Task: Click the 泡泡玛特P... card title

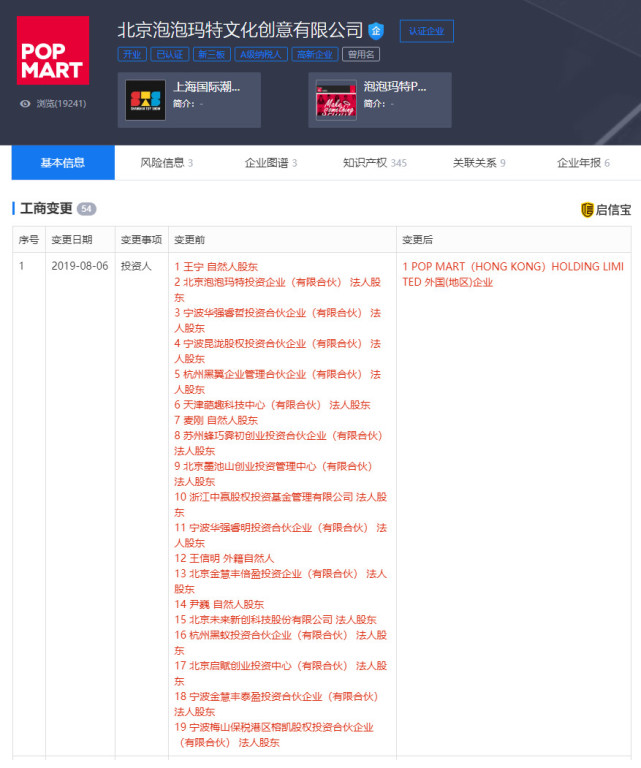Action: (395, 87)
